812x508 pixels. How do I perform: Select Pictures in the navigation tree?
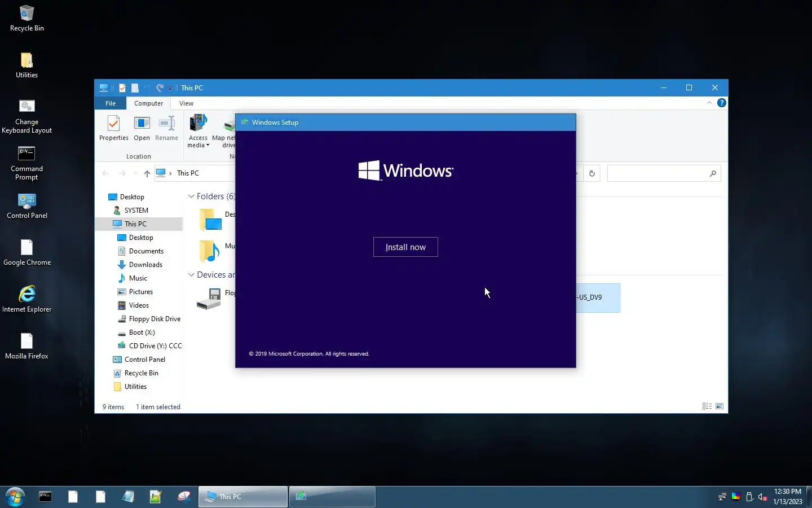pyautogui.click(x=140, y=292)
